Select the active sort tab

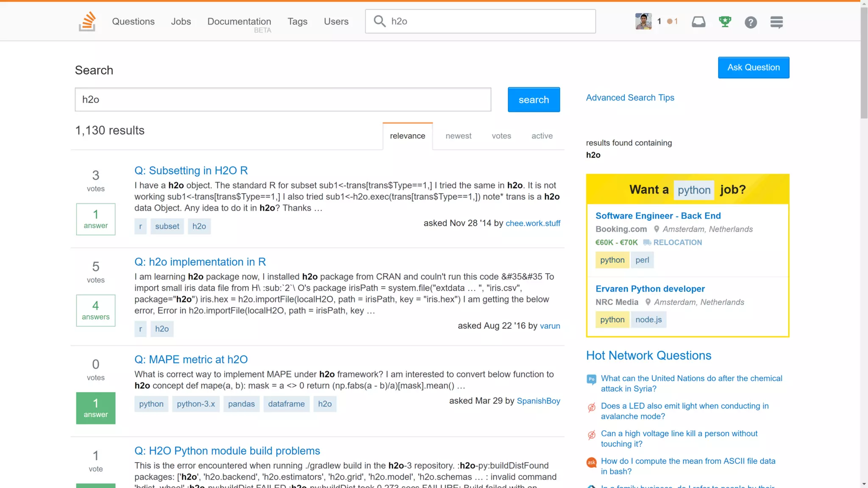[x=542, y=136]
